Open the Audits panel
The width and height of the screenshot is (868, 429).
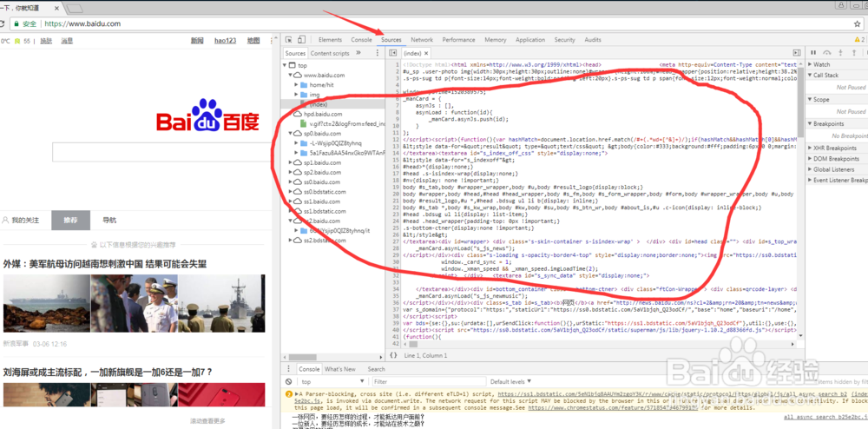593,40
